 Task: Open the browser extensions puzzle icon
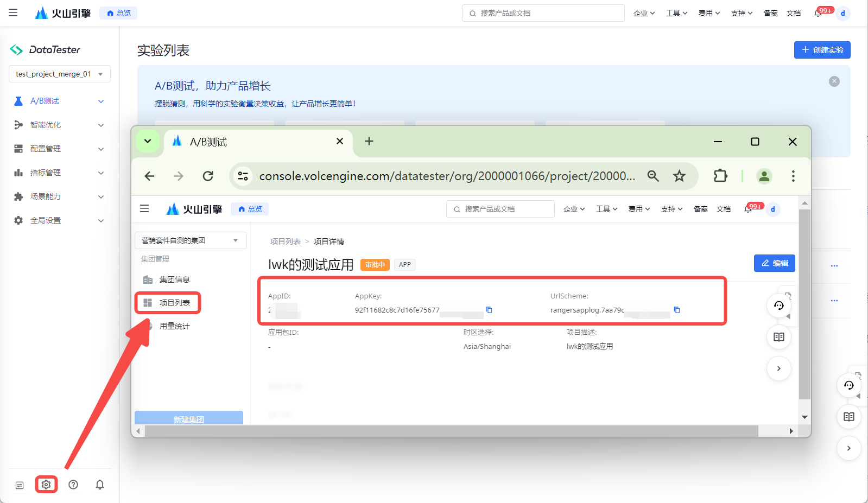[720, 176]
